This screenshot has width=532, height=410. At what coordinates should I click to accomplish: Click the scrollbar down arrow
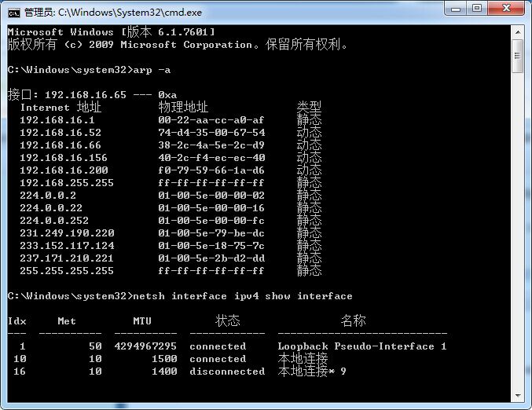517,395
